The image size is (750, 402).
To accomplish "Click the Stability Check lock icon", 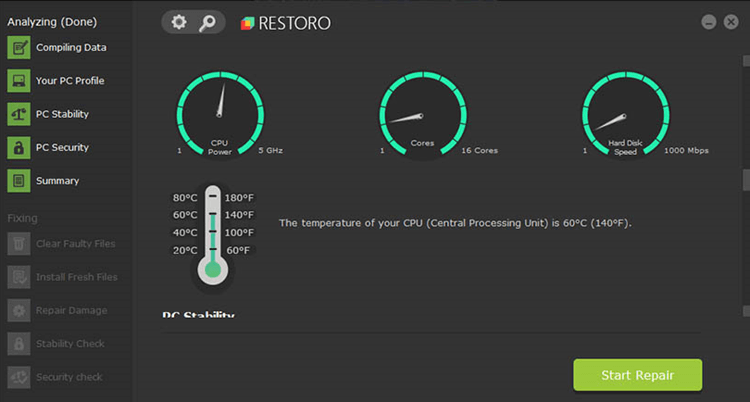I will 19,344.
